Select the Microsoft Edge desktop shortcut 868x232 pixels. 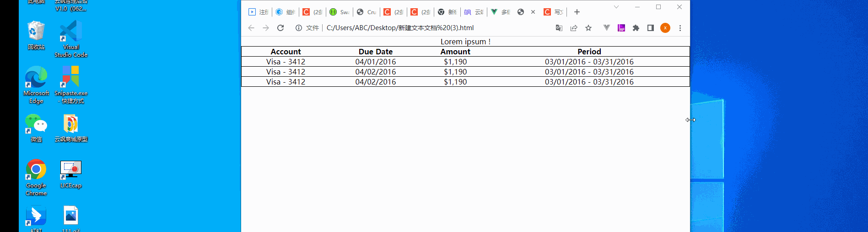point(36,85)
